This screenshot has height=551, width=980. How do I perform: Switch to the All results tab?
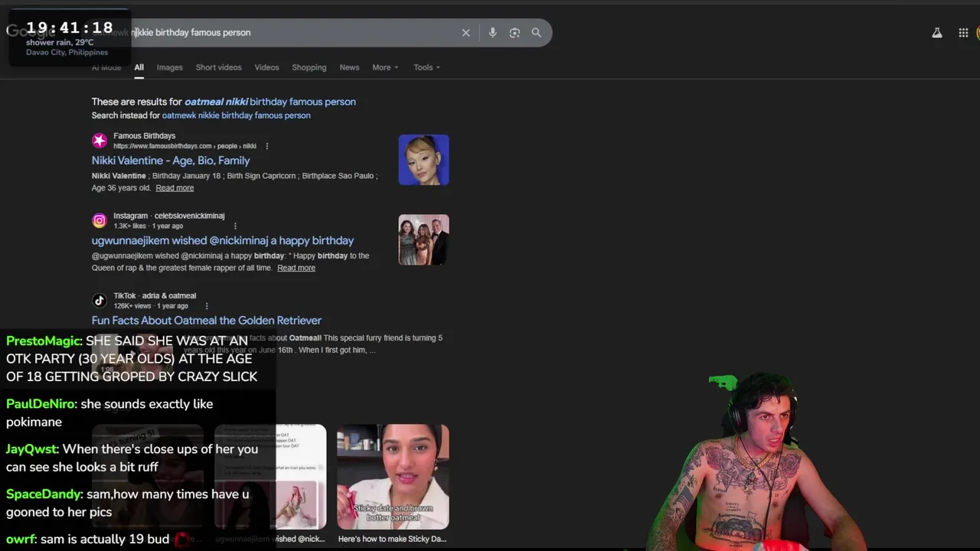(139, 67)
